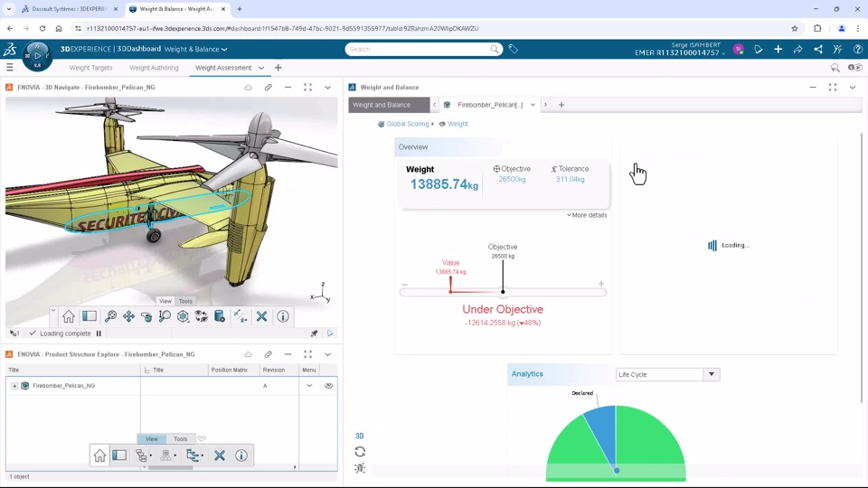
Task: Open 3D Navigate widget chevron menu
Action: [327, 88]
